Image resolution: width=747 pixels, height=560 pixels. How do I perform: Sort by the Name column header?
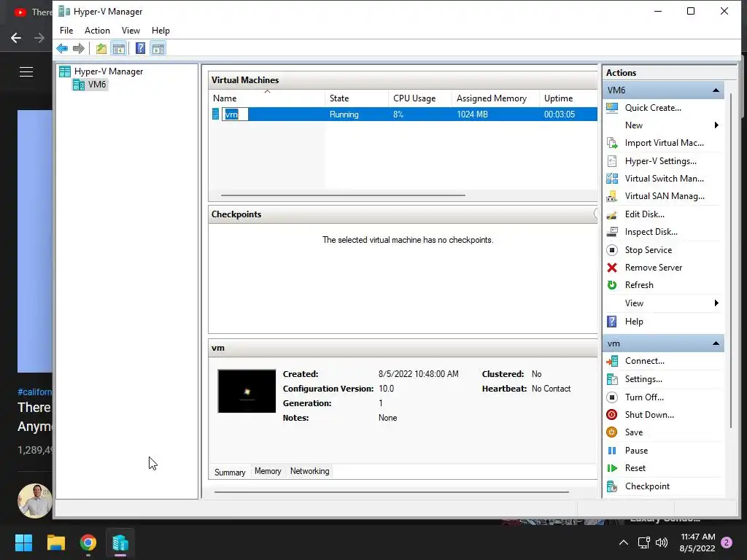coord(267,98)
